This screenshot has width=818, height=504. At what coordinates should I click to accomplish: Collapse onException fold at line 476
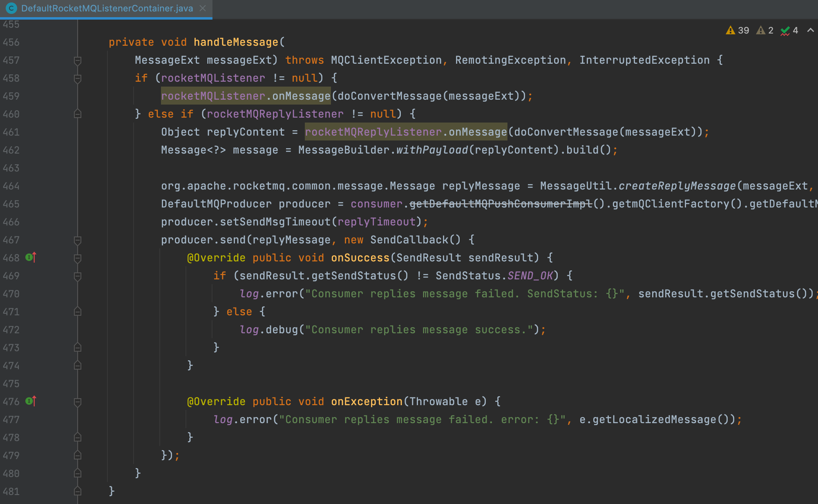click(x=78, y=402)
